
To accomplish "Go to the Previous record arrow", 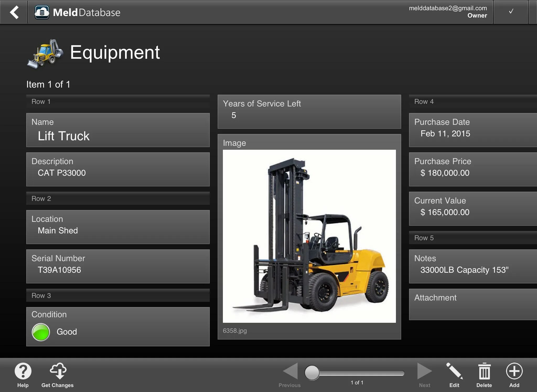I will [x=290, y=371].
